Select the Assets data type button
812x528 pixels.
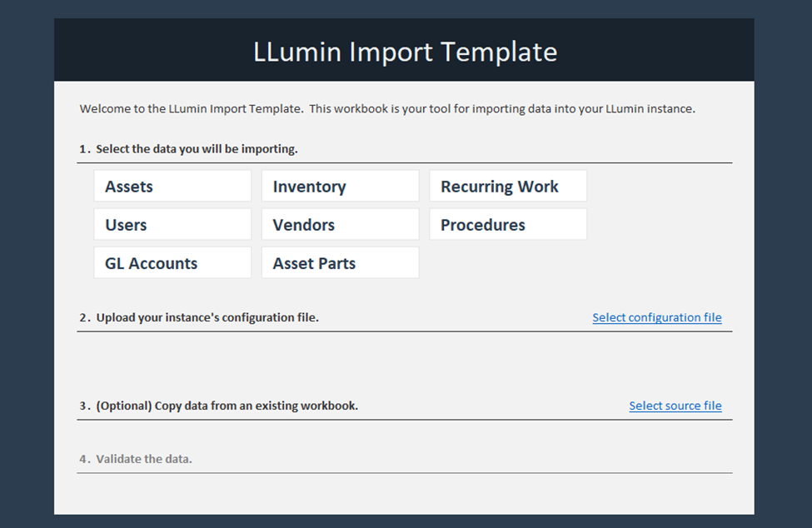(172, 187)
